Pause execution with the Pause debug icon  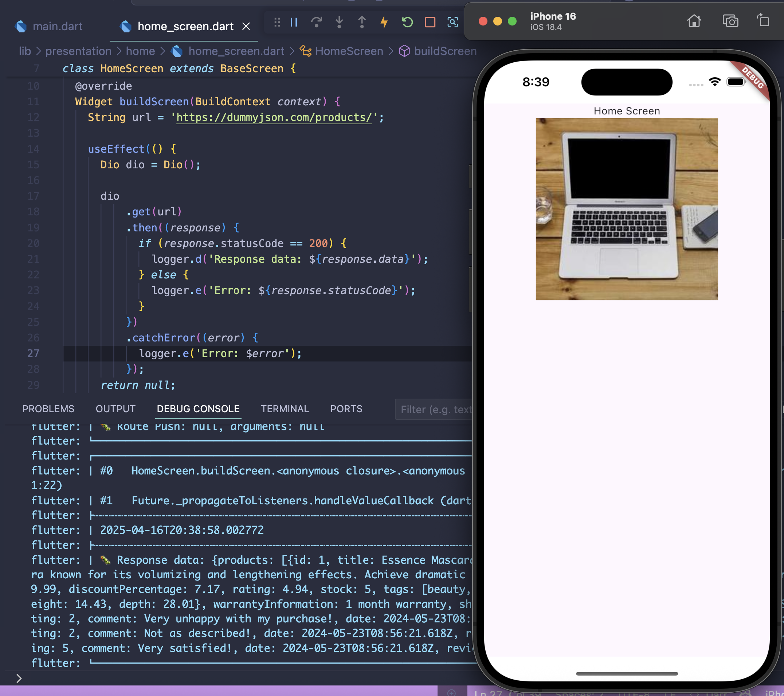[293, 23]
